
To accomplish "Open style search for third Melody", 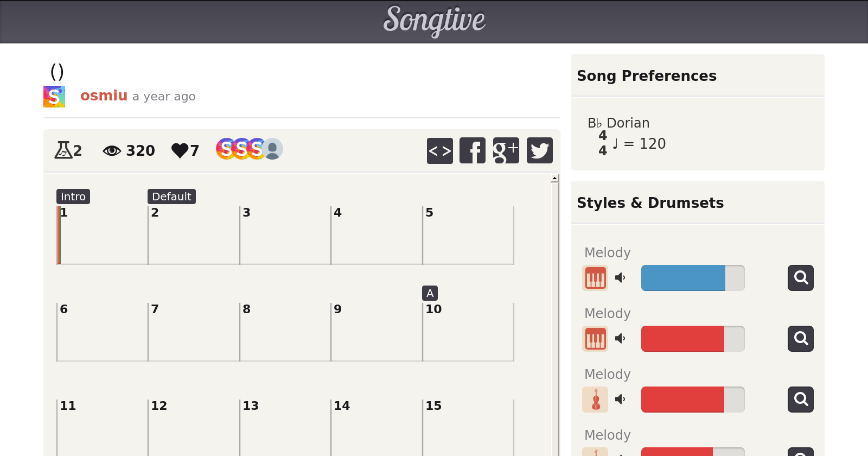I will pos(800,400).
